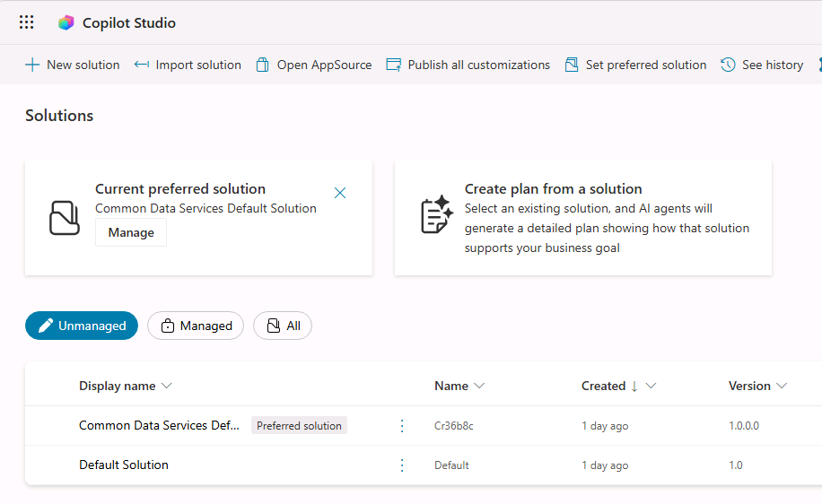Switch to the All filter tab
822x504 pixels.
click(x=283, y=326)
